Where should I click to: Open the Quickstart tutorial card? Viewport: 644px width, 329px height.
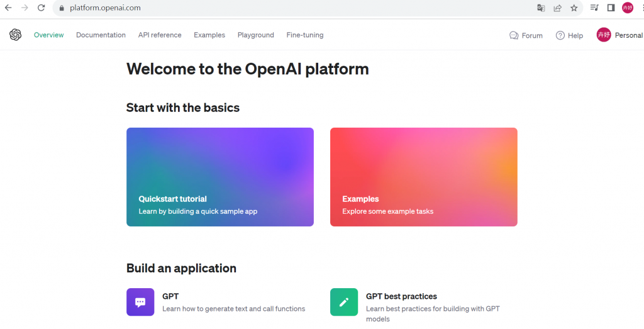[x=220, y=177]
